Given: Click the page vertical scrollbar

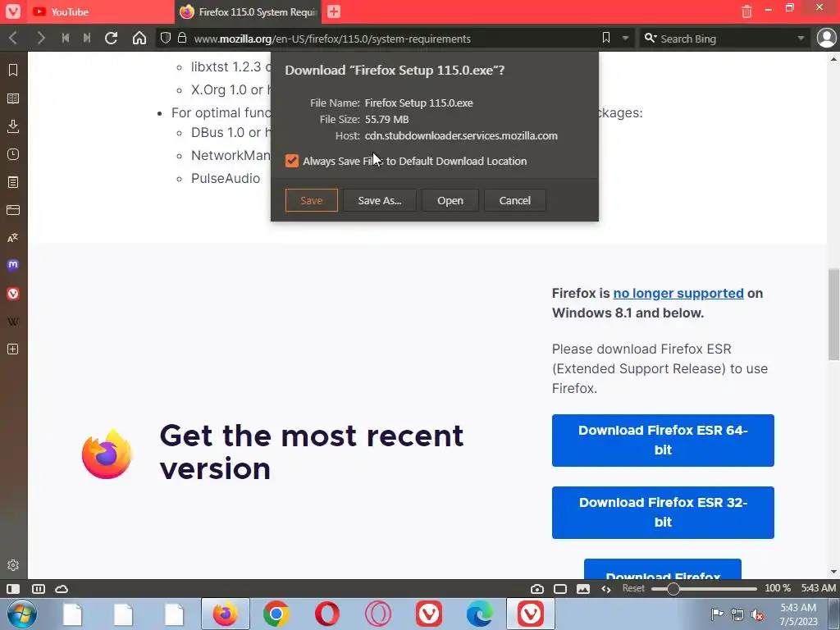Looking at the screenshot, I should [833, 314].
